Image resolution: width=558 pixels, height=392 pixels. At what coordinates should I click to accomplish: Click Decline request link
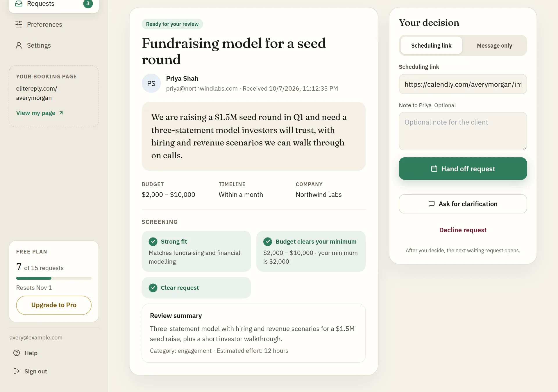click(463, 230)
